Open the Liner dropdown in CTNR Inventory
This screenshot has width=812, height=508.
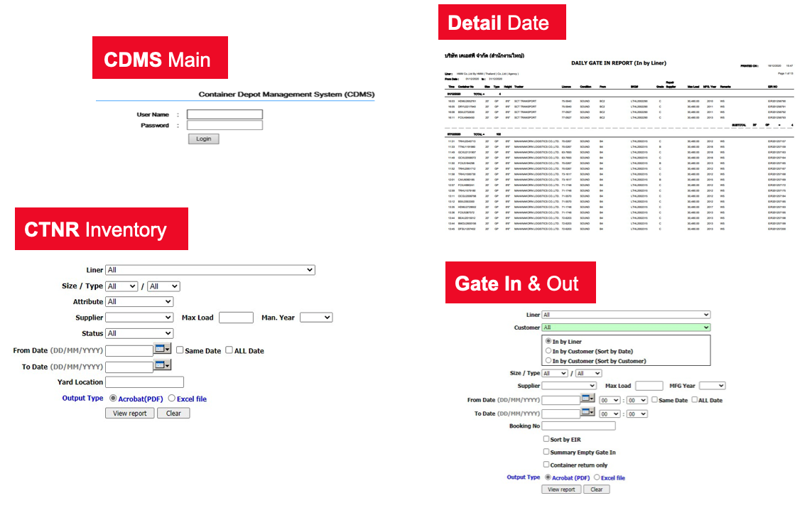[x=210, y=270]
